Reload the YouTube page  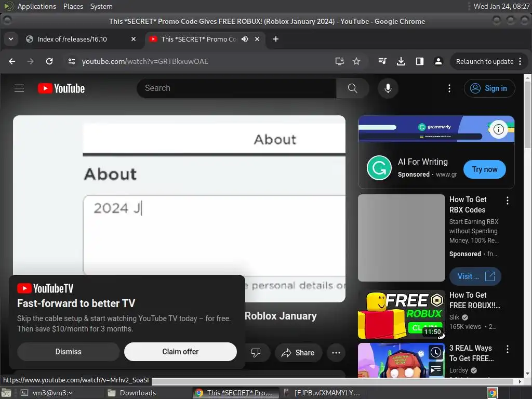coord(49,61)
